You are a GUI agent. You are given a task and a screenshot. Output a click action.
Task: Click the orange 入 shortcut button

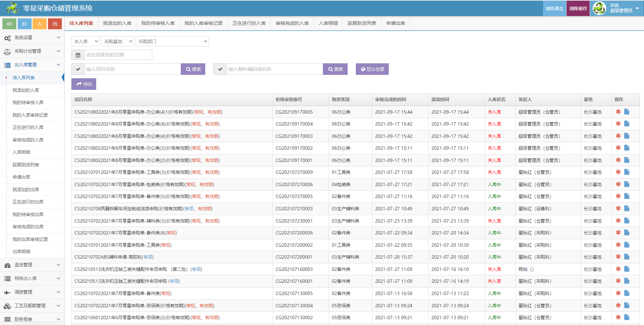[40, 24]
